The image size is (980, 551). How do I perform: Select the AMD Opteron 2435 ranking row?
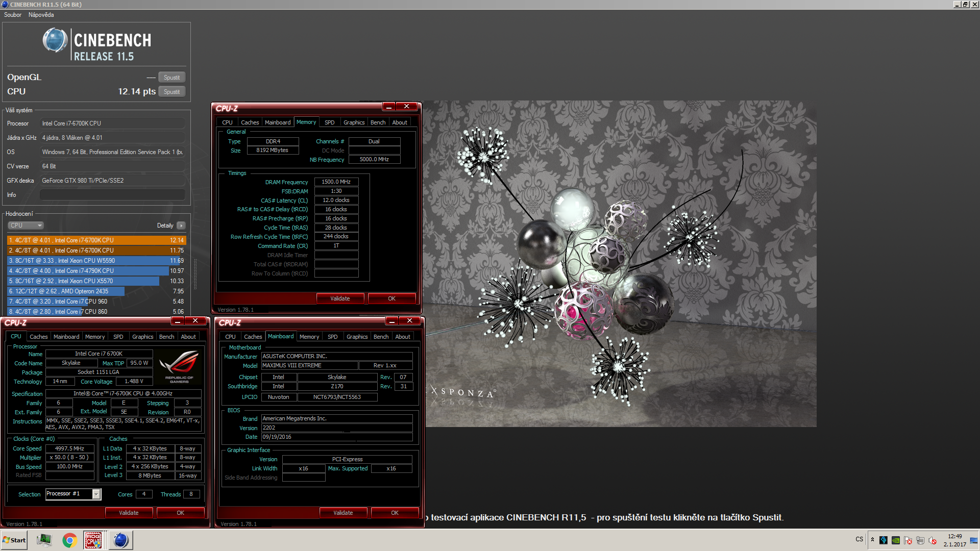coord(96,291)
